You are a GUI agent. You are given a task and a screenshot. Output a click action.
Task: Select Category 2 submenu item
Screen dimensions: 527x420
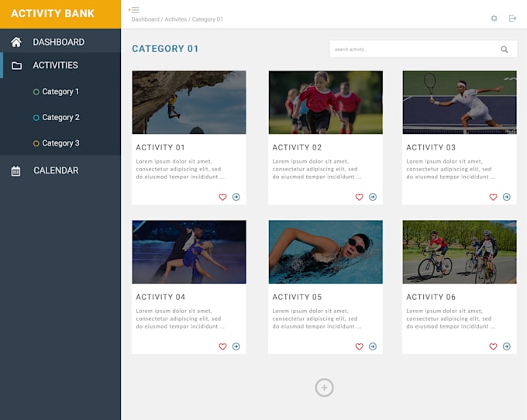tap(56, 118)
